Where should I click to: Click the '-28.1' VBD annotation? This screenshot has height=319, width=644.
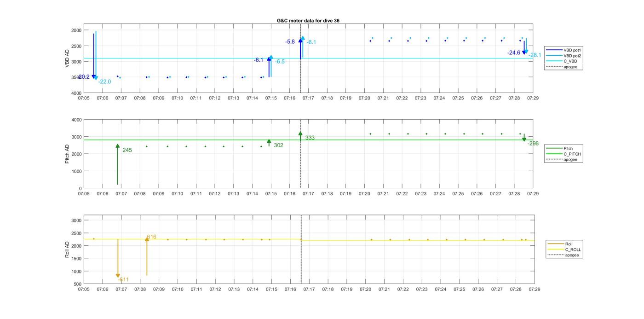click(535, 55)
